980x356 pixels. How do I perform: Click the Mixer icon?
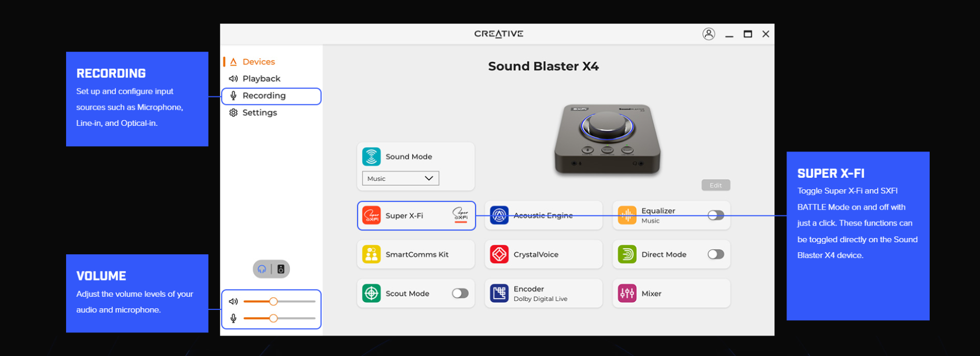(627, 294)
